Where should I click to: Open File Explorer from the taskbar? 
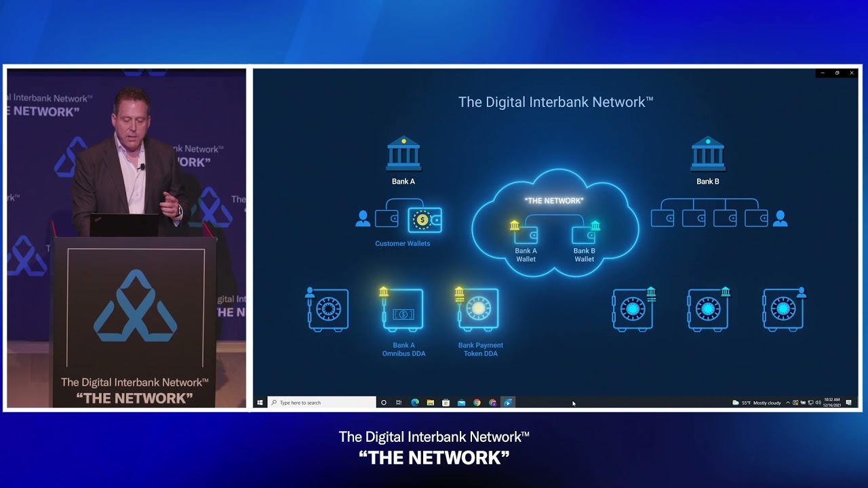[431, 403]
